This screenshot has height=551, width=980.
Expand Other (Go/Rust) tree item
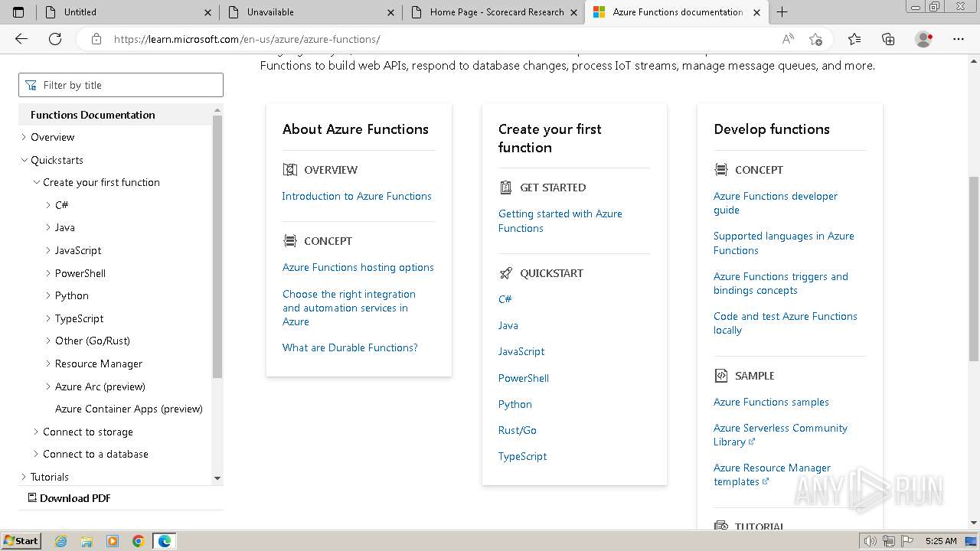coord(48,341)
